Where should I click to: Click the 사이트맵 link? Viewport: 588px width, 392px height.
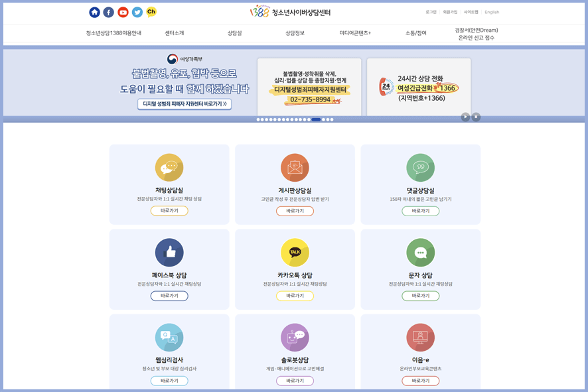pyautogui.click(x=471, y=12)
